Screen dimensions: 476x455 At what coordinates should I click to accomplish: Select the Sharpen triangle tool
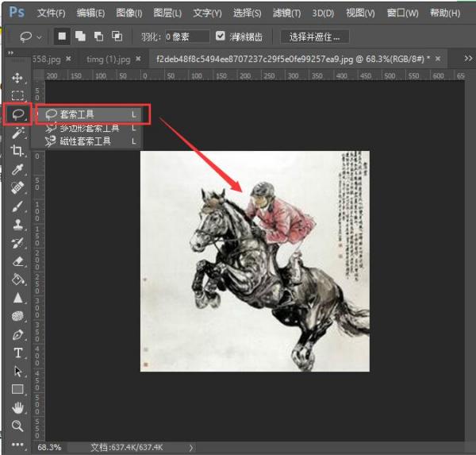18,298
